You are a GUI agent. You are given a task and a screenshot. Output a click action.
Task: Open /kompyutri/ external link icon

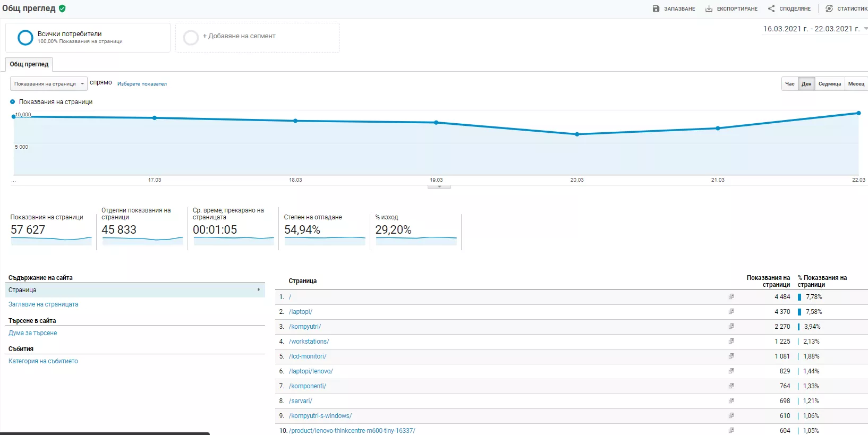coord(731,326)
